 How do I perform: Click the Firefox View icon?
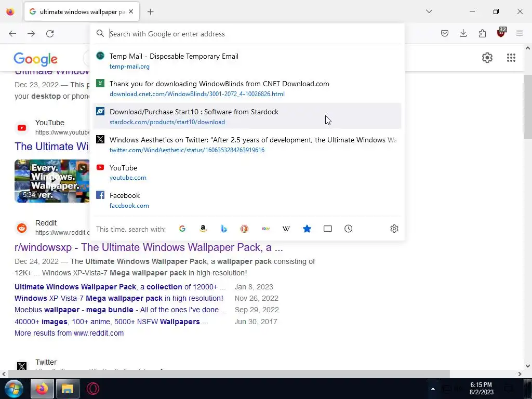[x=10, y=11]
